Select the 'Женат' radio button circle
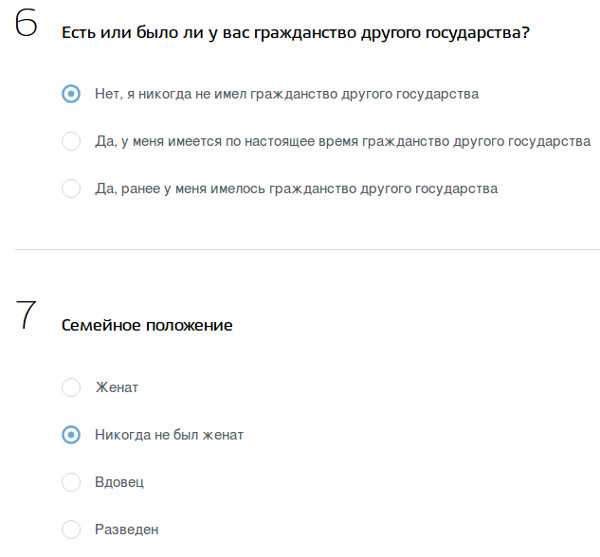This screenshot has width=600, height=557. pyautogui.click(x=71, y=387)
